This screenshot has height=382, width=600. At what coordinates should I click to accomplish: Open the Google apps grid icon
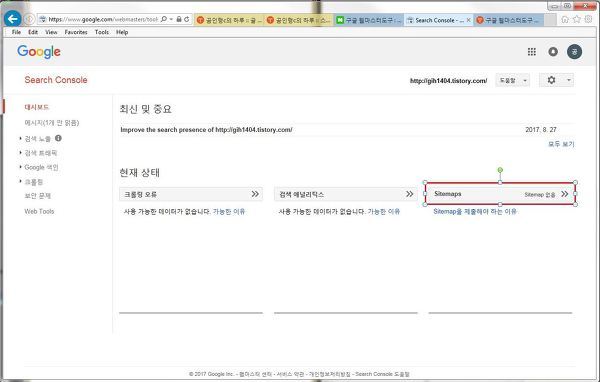[x=532, y=52]
